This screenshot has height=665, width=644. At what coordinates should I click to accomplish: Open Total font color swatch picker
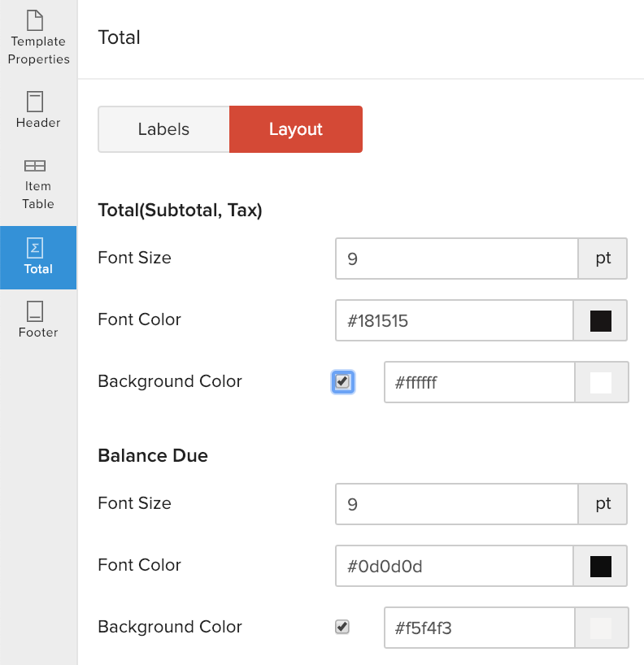click(601, 320)
